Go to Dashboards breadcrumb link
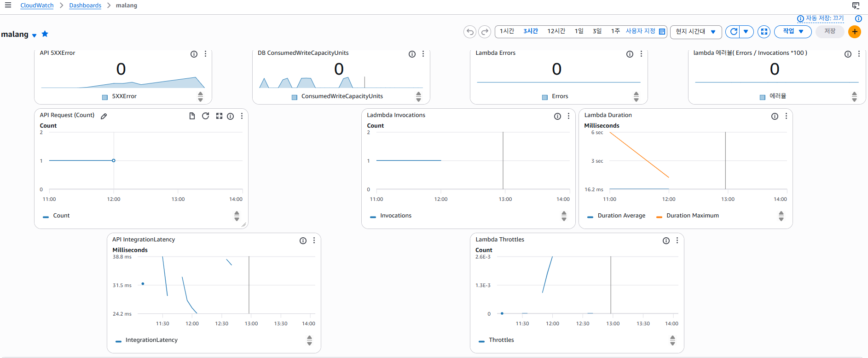 tap(85, 6)
